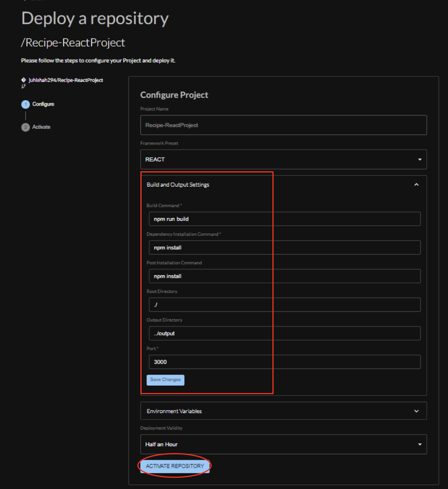This screenshot has height=489, width=448.
Task: Click the step 1 circle indicator
Action: click(x=26, y=104)
